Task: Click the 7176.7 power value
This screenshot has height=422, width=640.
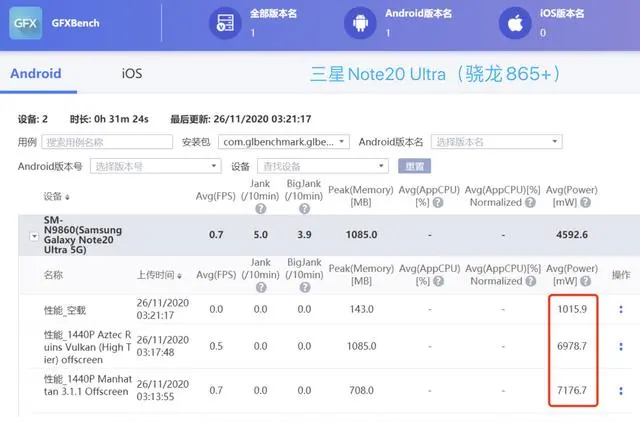Action: (x=572, y=390)
